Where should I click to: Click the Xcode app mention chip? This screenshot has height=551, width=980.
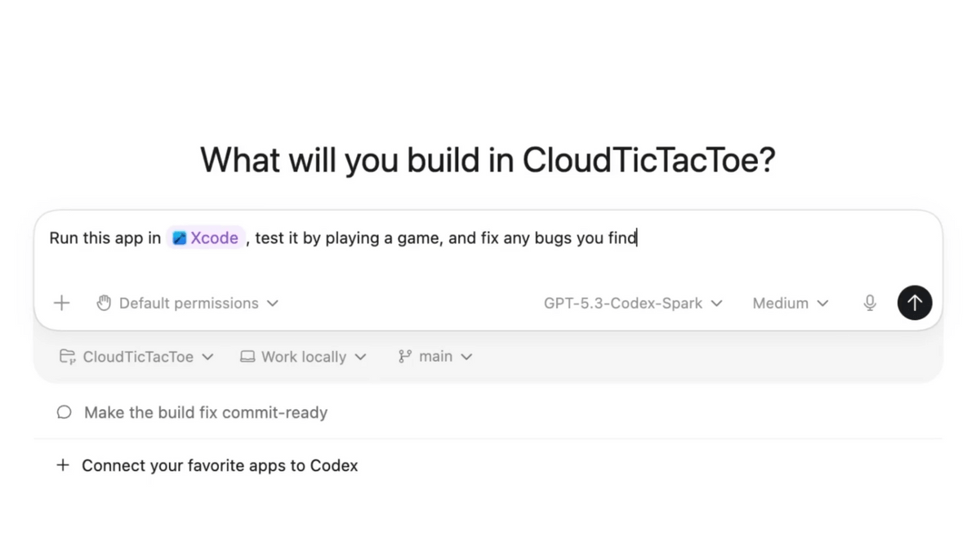click(x=206, y=238)
